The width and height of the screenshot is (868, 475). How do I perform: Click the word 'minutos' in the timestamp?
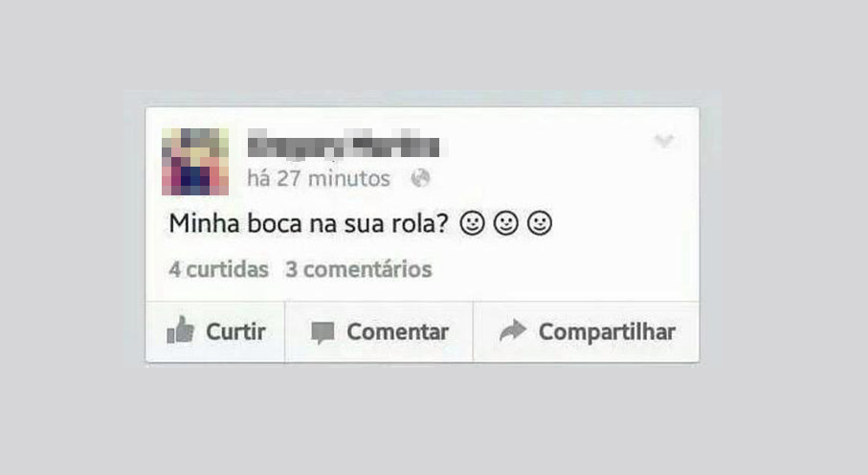coord(348,178)
